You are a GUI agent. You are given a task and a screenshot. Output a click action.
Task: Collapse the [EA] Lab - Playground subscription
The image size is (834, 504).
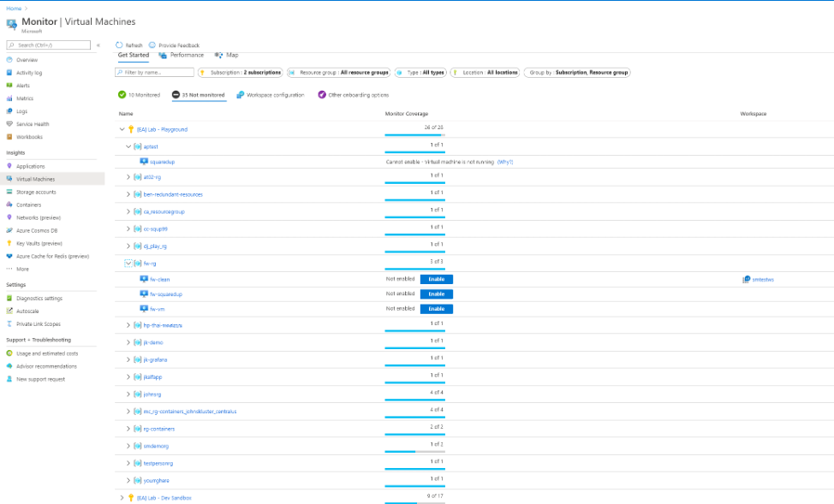(x=122, y=129)
